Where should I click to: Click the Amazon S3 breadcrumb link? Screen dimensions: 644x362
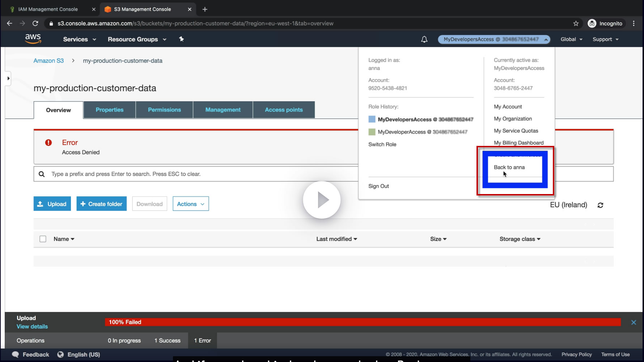[x=48, y=61]
